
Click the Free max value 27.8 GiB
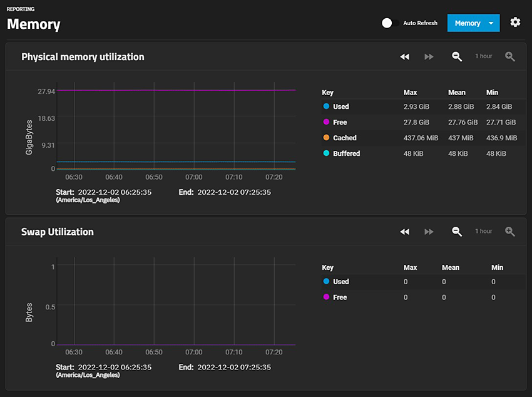tap(416, 122)
